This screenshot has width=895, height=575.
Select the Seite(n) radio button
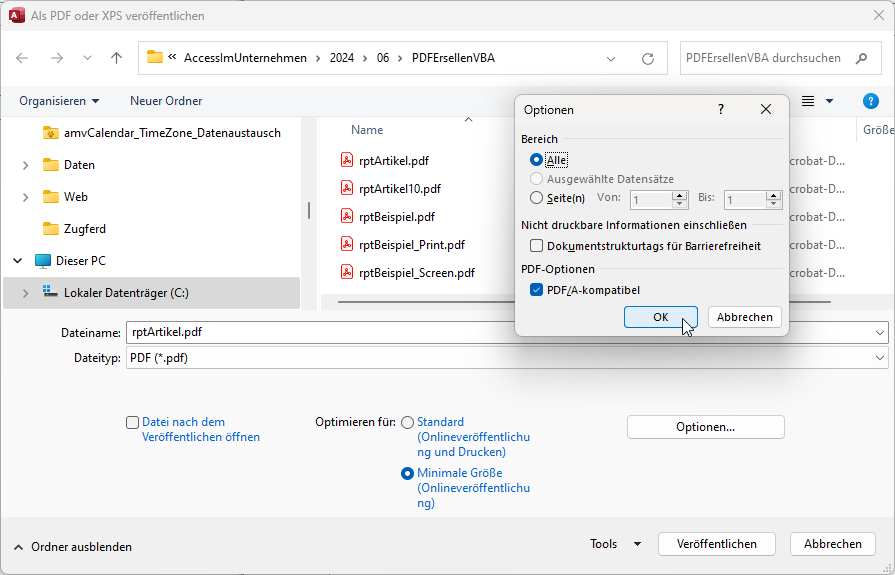point(536,198)
